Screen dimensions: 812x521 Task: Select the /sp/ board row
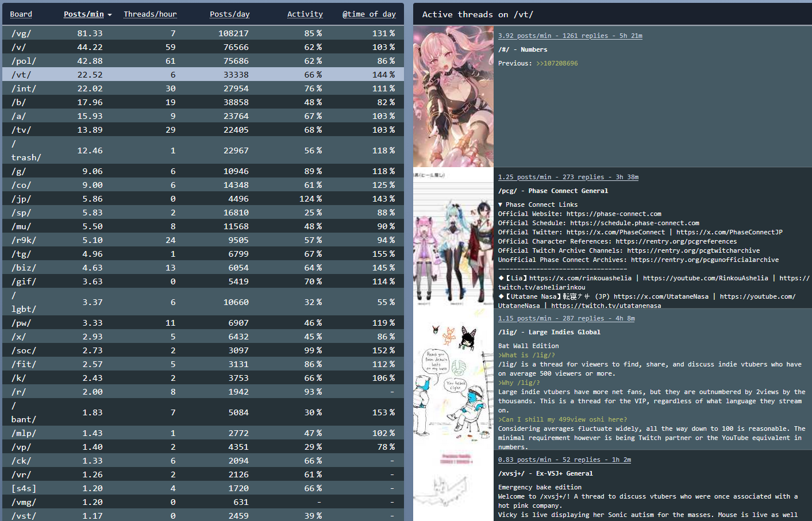coord(203,213)
